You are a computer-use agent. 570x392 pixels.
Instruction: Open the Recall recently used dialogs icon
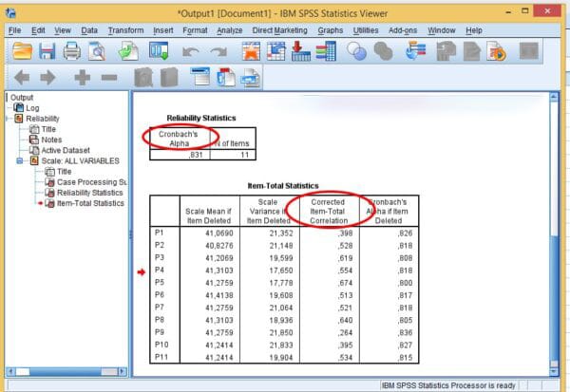[159, 51]
